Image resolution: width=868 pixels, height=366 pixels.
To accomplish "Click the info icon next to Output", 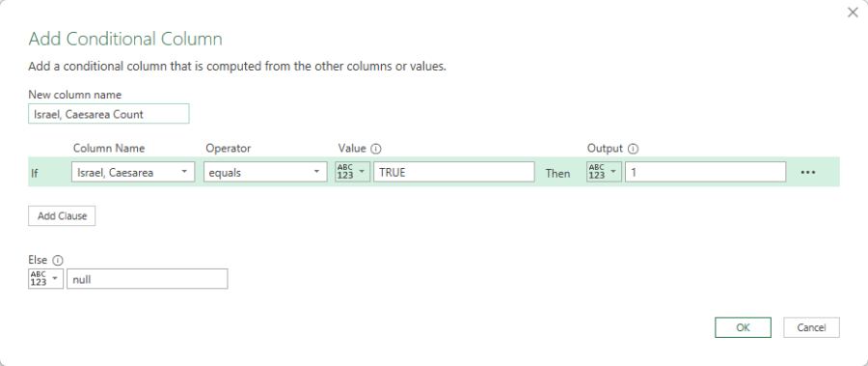I will click(x=634, y=149).
